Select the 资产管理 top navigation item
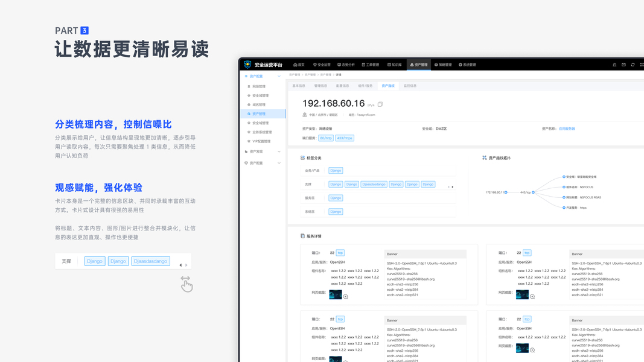The image size is (644, 362). 419,65
